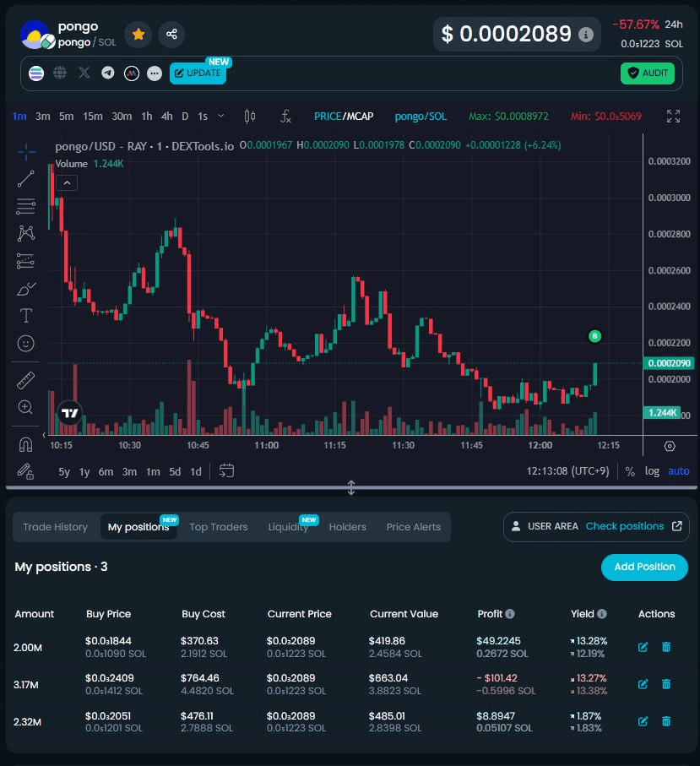
Task: Open the emoji icons tool
Action: (x=26, y=344)
